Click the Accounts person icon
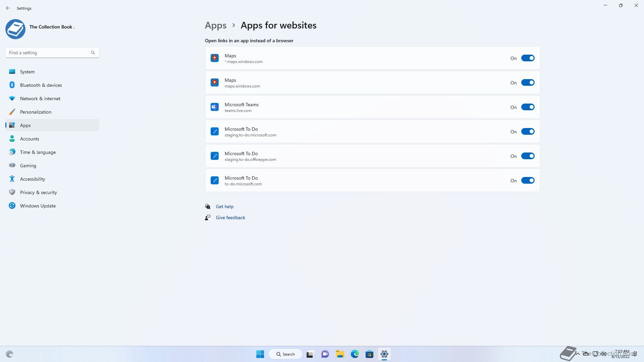644x362 pixels. point(12,139)
